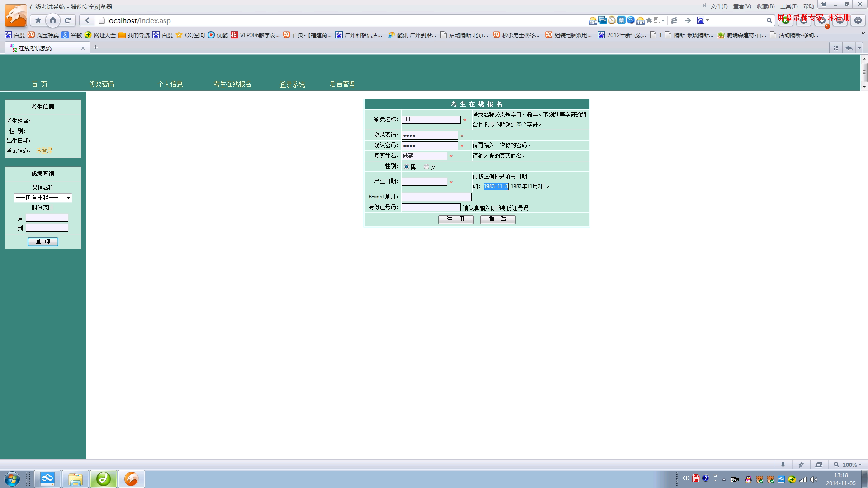Viewport: 868px width, 488px height.
Task: Click the star favorites button
Action: [x=38, y=20]
